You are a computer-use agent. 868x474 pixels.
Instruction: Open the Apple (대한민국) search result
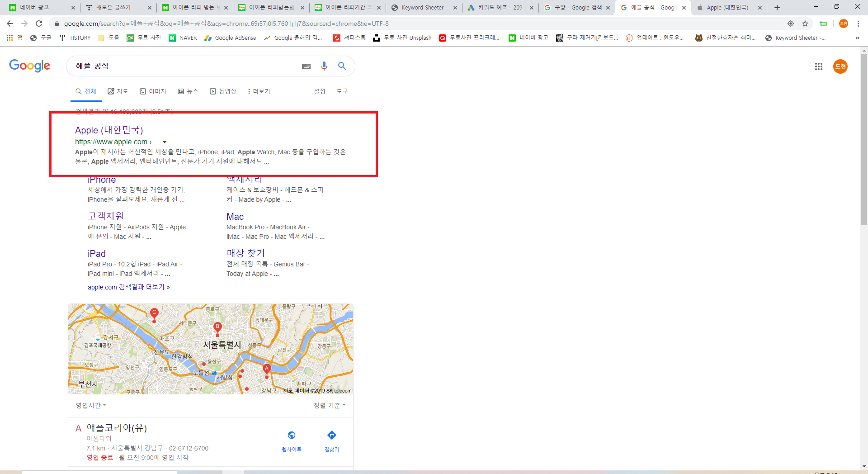(109, 130)
